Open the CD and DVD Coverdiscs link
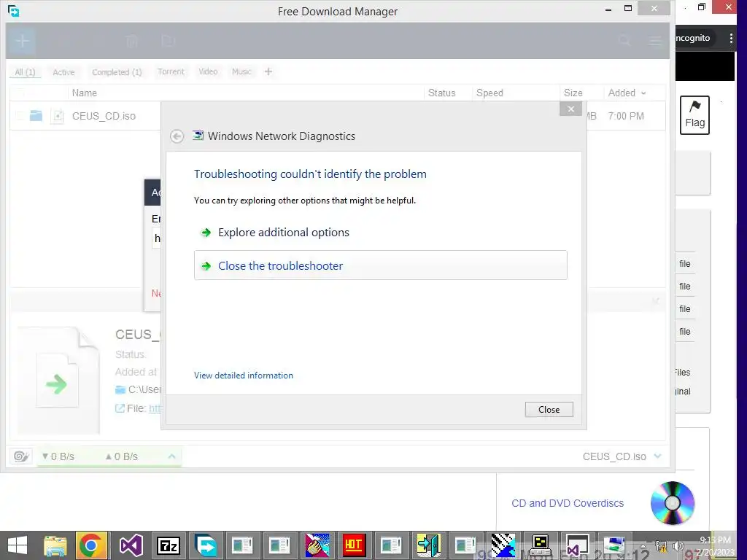 568,503
